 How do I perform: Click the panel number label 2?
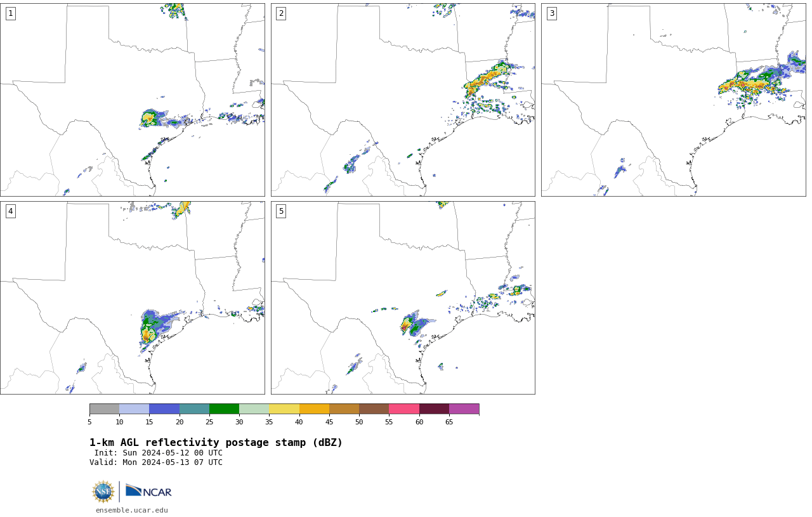click(x=281, y=13)
